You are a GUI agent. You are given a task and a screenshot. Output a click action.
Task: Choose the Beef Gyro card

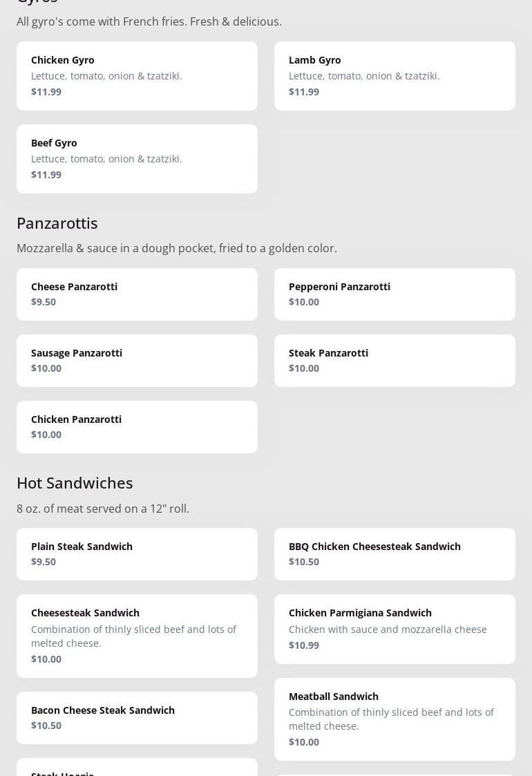[137, 158]
